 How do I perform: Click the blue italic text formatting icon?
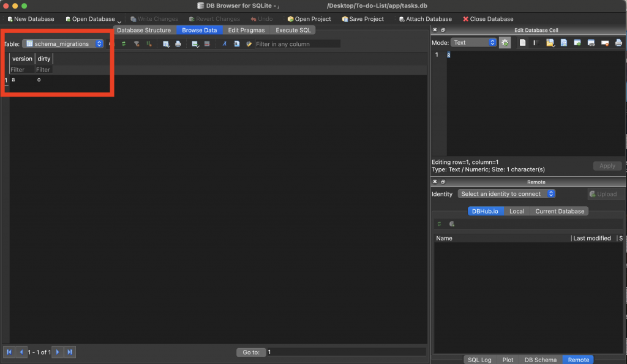(224, 44)
